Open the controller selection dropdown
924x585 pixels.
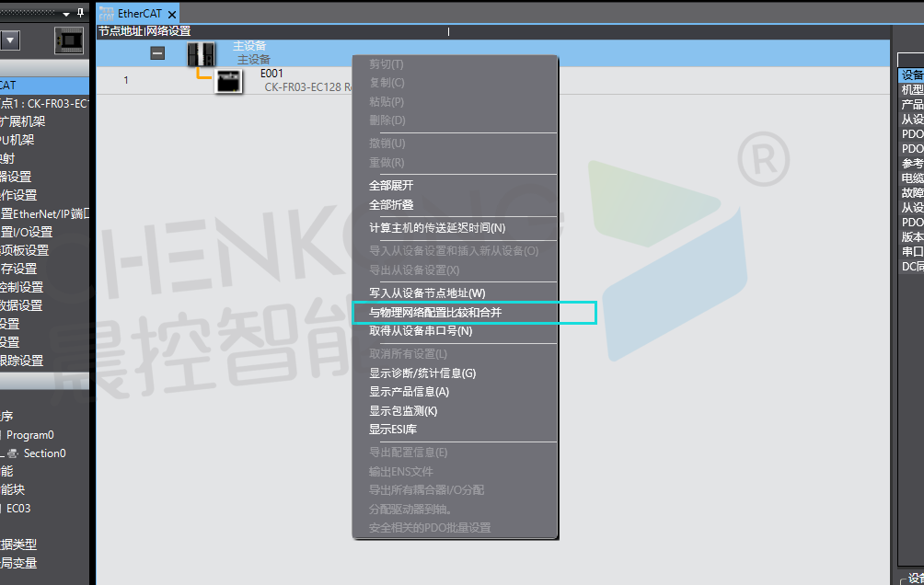click(x=10, y=40)
